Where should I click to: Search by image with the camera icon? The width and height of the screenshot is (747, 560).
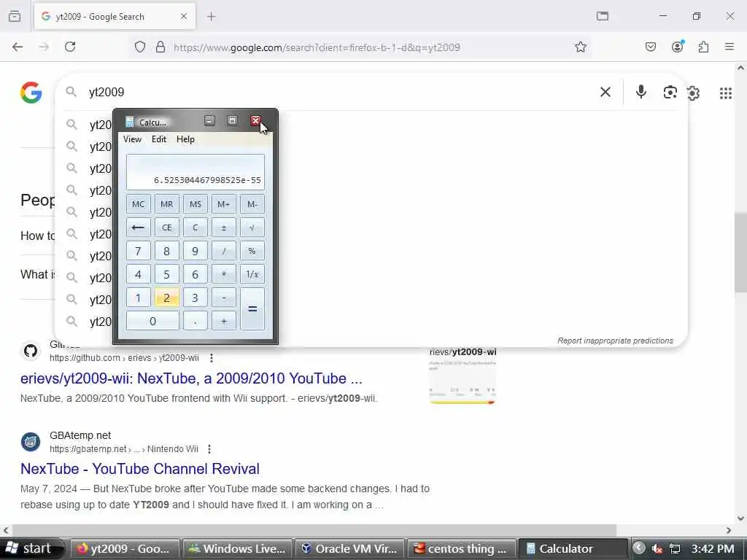[670, 92]
